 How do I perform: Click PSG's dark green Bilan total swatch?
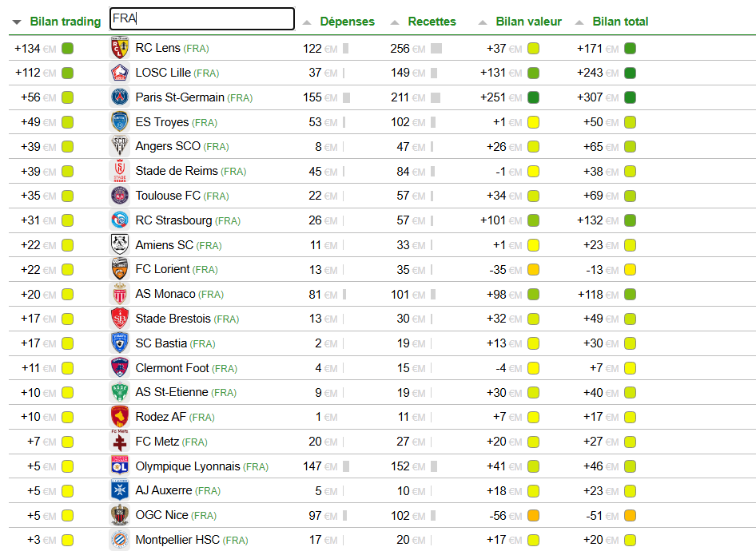tap(631, 98)
